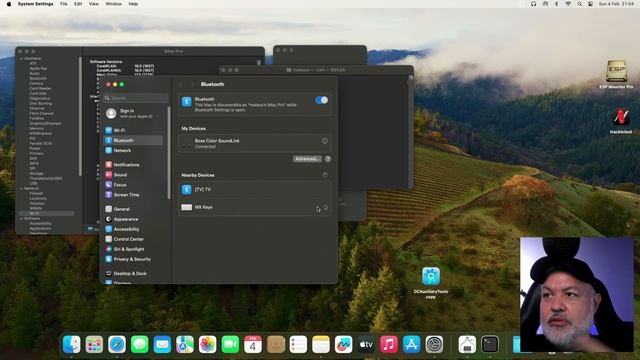Open the File menu

[64, 4]
